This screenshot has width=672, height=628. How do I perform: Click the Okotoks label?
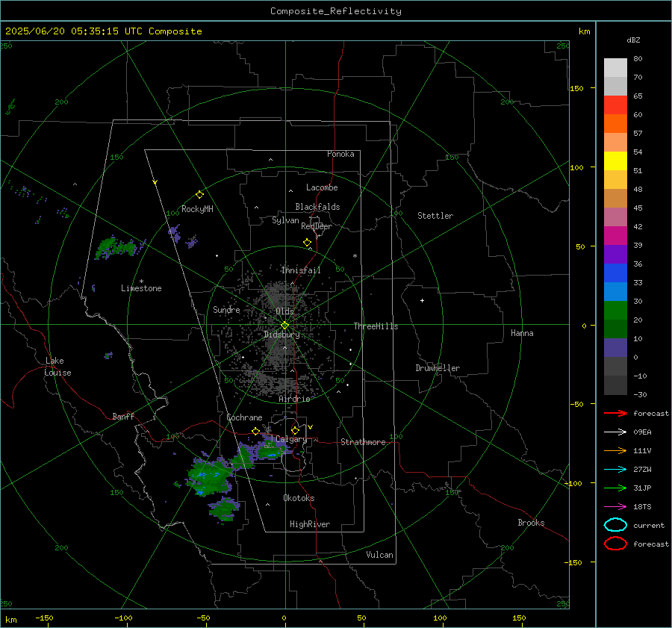pos(299,498)
